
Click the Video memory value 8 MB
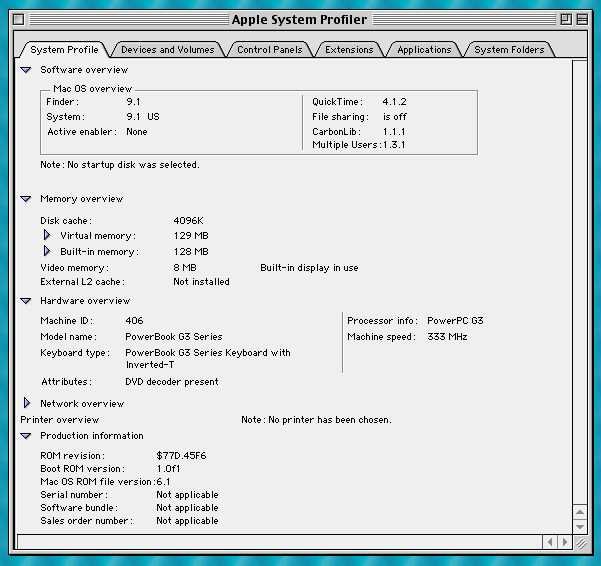tap(185, 267)
